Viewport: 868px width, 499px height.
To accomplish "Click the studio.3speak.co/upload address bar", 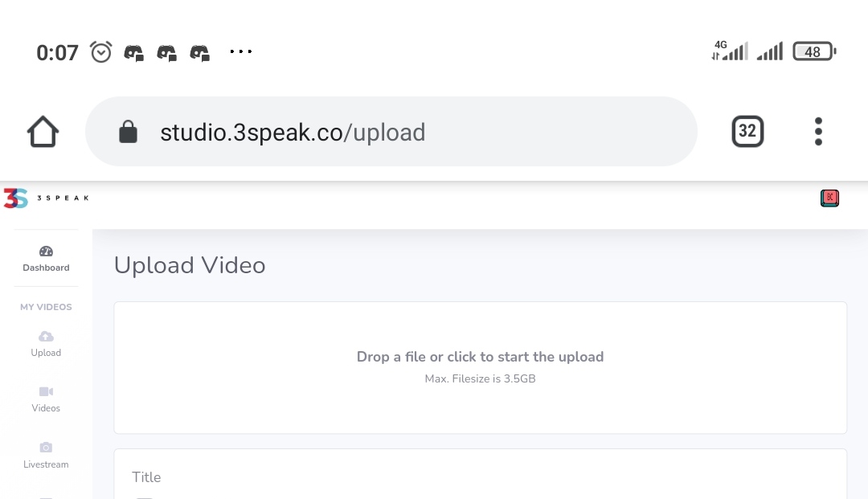I will (x=391, y=132).
